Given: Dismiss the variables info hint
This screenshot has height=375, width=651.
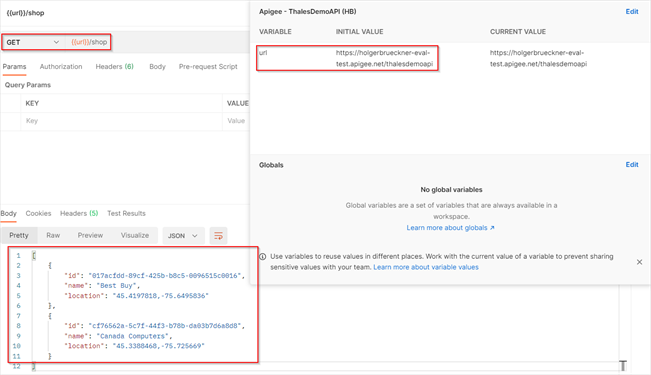Looking at the screenshot, I should [639, 262].
